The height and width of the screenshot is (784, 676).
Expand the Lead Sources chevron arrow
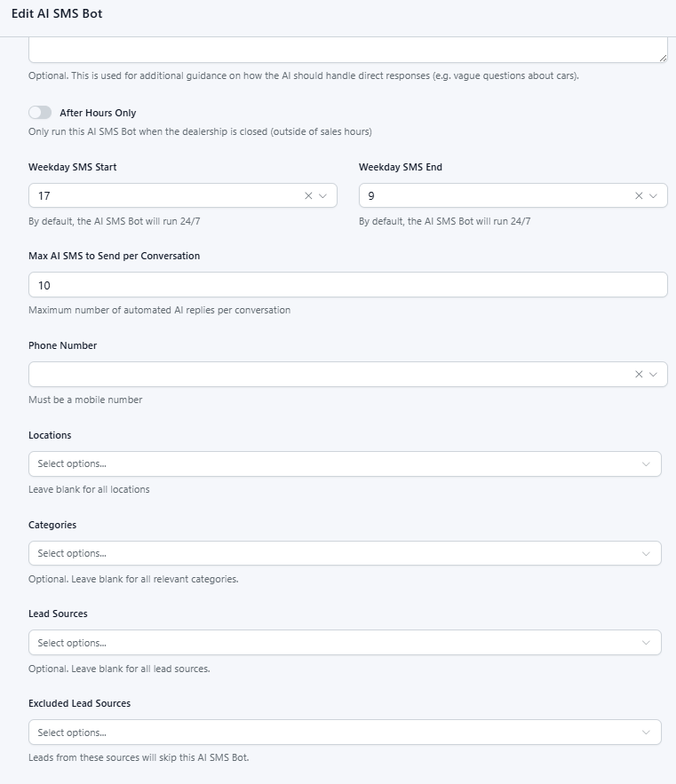click(646, 643)
